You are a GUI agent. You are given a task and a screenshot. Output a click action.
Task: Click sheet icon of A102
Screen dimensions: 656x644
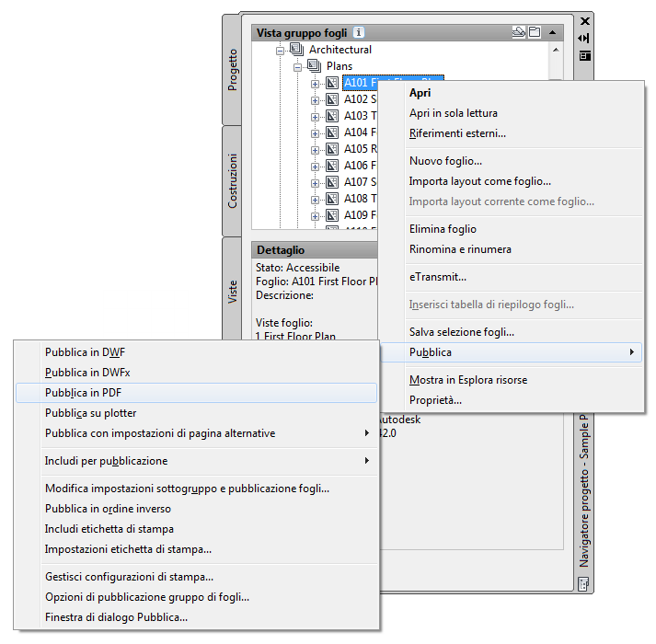pyautogui.click(x=332, y=99)
